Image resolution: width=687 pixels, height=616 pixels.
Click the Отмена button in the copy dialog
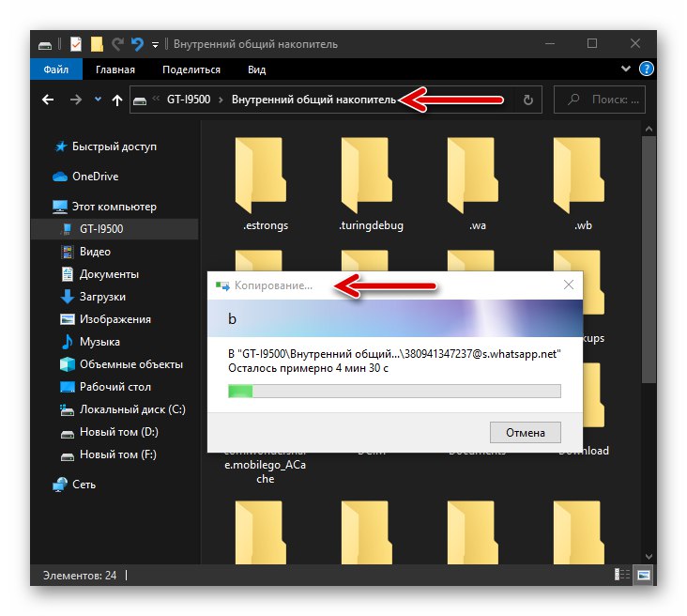click(x=526, y=433)
